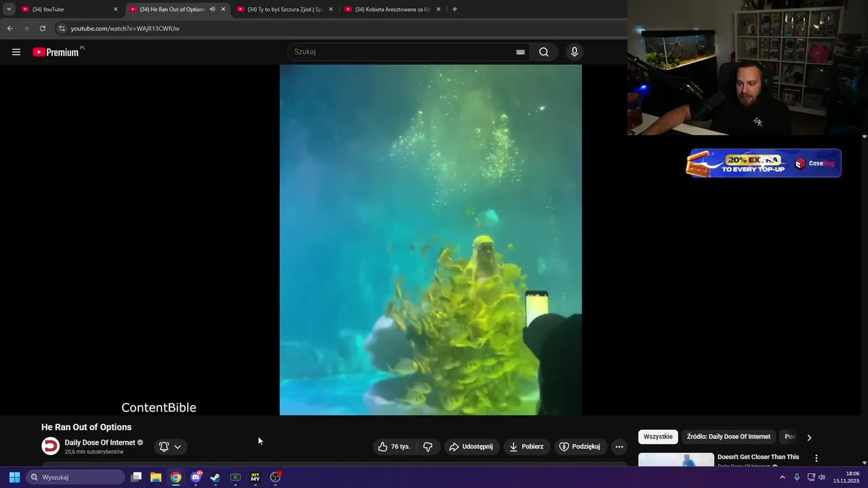Viewport: 868px width, 488px height.
Task: Switch to Kobieta Aresztowana browser tab
Action: coord(393,9)
